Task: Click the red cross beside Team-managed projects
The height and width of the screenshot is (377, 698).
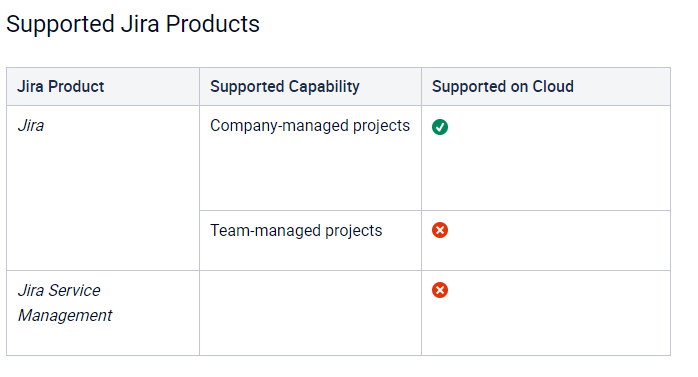Action: (x=440, y=230)
